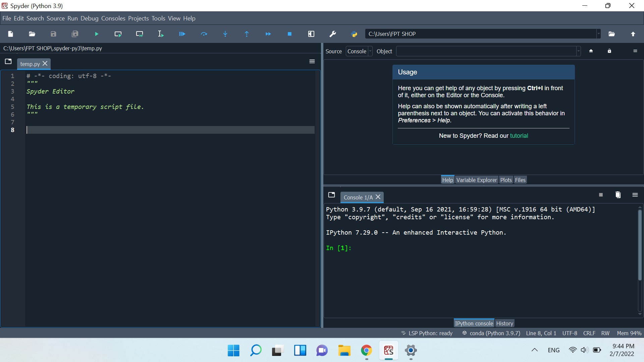Screen dimensions: 644x362
Task: Go to Help pane home icon
Action: (591, 51)
